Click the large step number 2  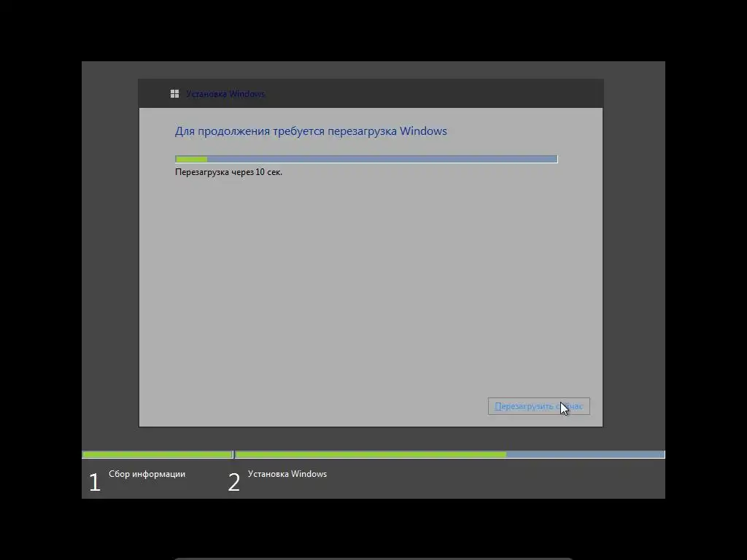[x=234, y=483]
